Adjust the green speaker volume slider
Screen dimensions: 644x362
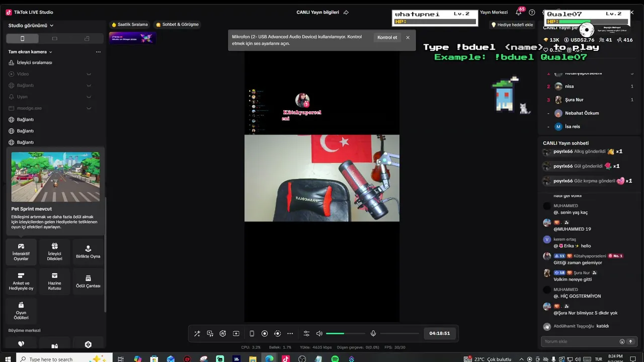[x=345, y=333]
